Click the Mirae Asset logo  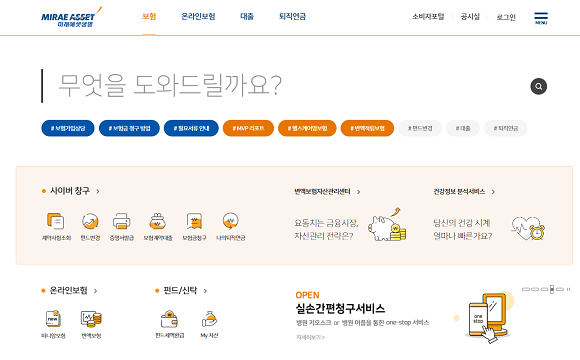pos(71,17)
